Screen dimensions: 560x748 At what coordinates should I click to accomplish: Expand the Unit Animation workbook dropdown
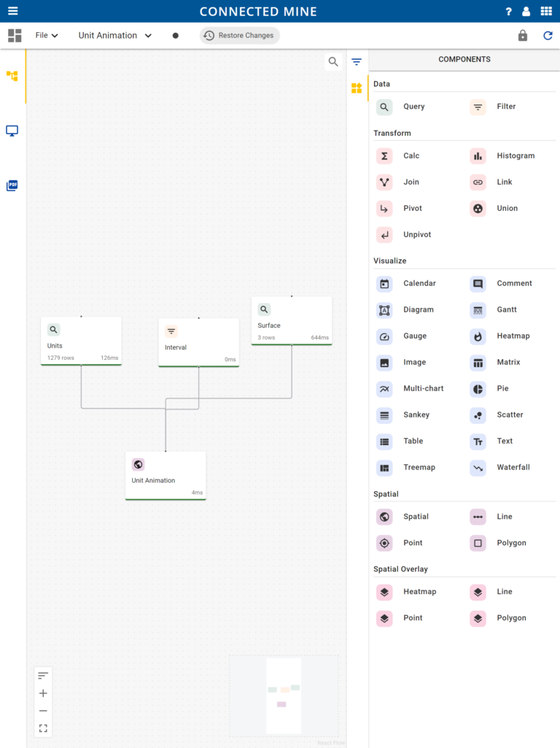(114, 34)
